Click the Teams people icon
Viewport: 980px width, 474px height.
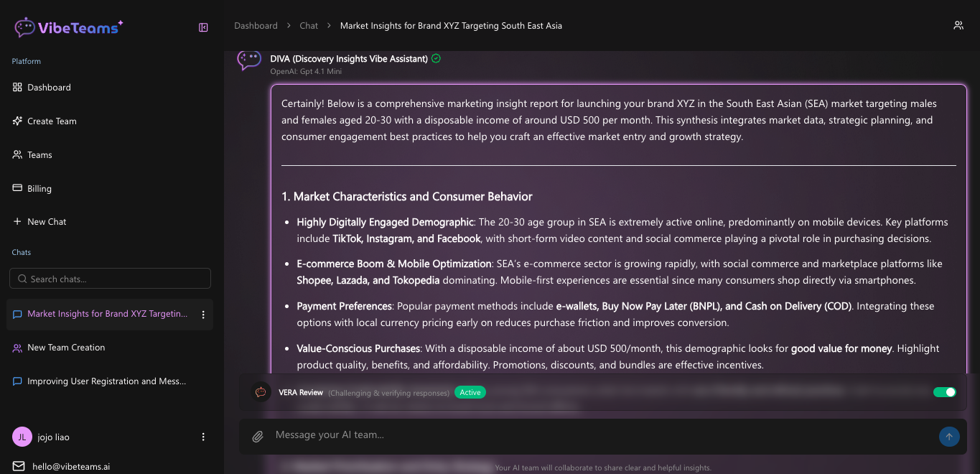pyautogui.click(x=17, y=155)
